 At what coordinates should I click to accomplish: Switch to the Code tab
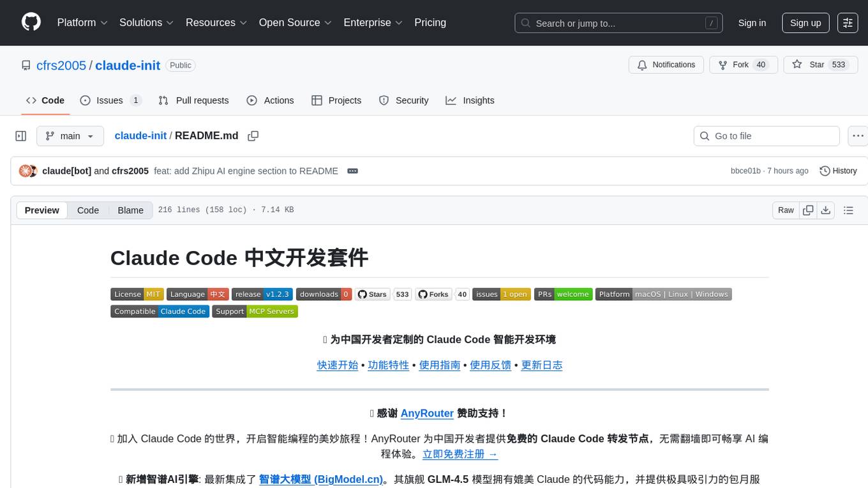(45, 100)
